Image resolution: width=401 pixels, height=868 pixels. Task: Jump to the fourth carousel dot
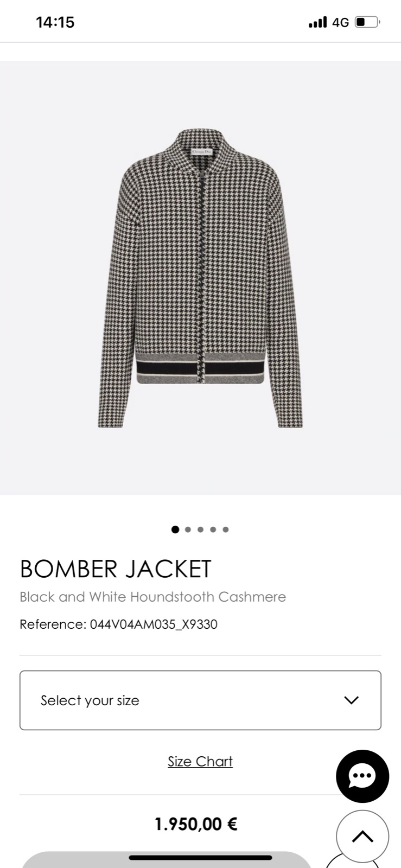click(213, 529)
